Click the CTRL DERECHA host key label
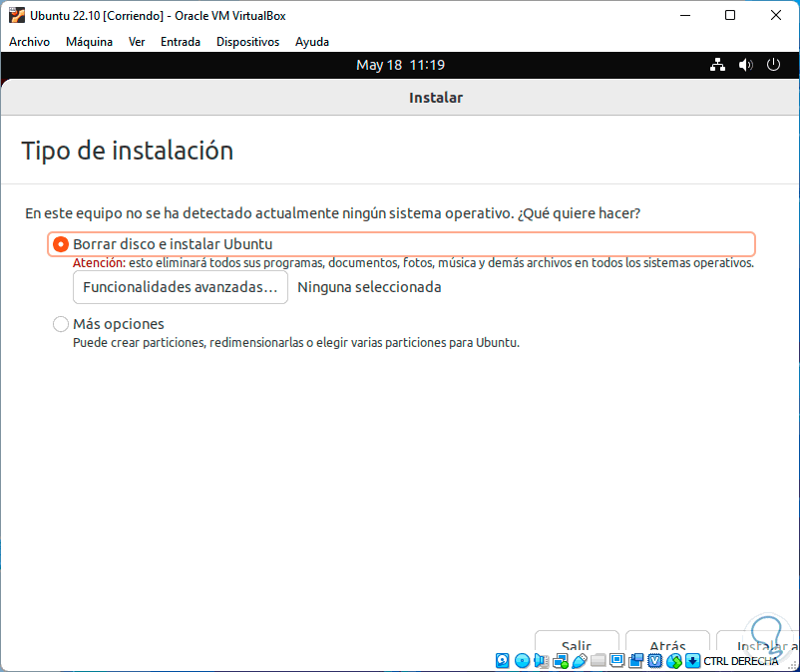This screenshot has width=800, height=672. pyautogui.click(x=741, y=661)
